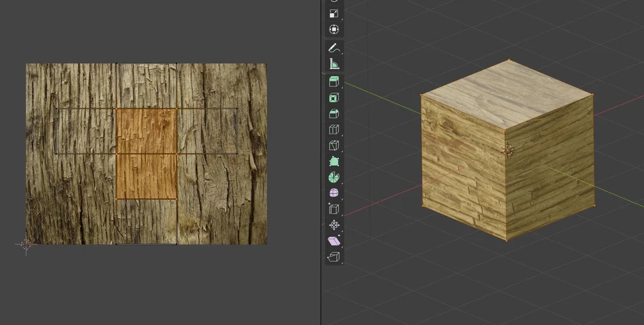Click the 2D cursor in UV editor
The height and width of the screenshot is (325, 644).
pos(26,244)
